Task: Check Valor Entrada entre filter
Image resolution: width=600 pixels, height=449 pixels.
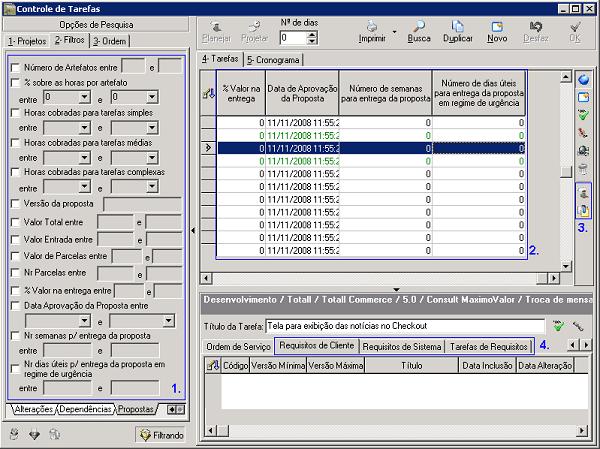Action: pos(15,240)
